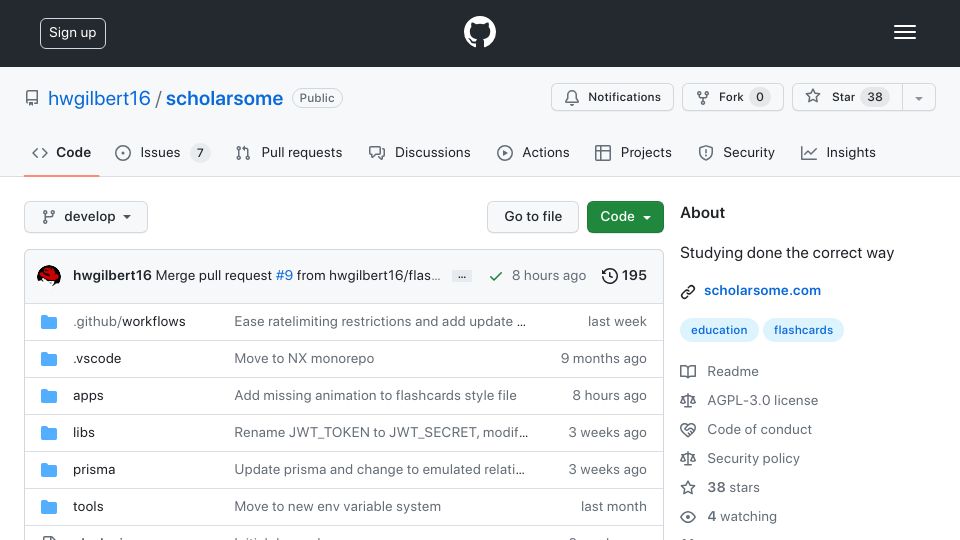This screenshot has height=540, width=960.
Task: Open the Insights tab
Action: point(838,152)
